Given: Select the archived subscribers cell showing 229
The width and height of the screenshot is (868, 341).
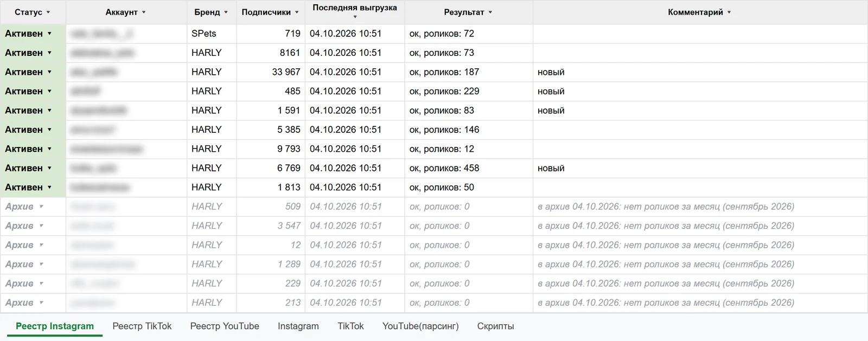Looking at the screenshot, I should pyautogui.click(x=271, y=284).
